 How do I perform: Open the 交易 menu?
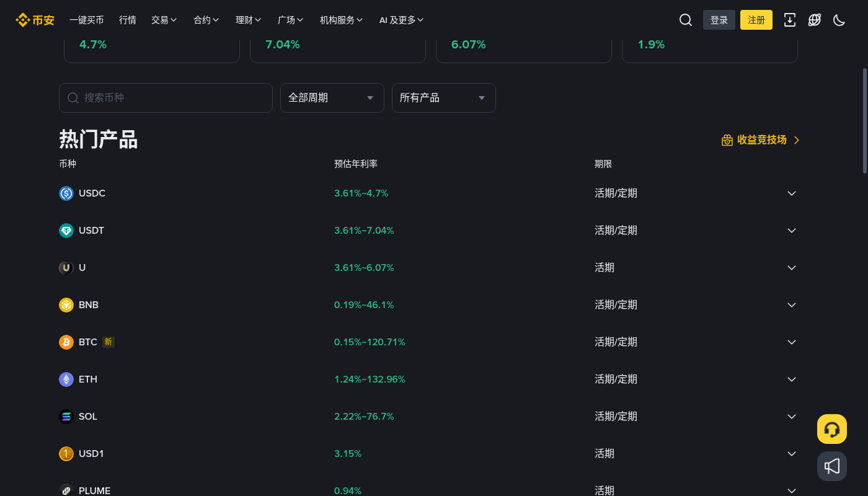coord(164,20)
